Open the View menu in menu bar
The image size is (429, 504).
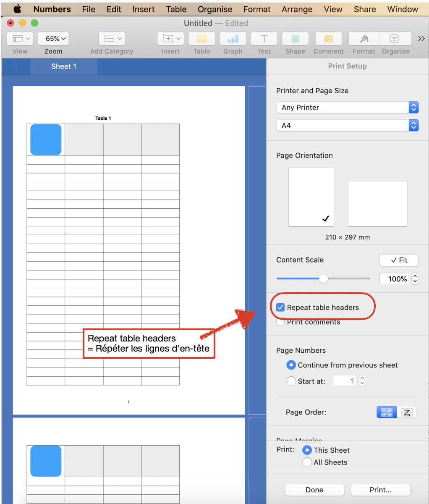[x=333, y=9]
